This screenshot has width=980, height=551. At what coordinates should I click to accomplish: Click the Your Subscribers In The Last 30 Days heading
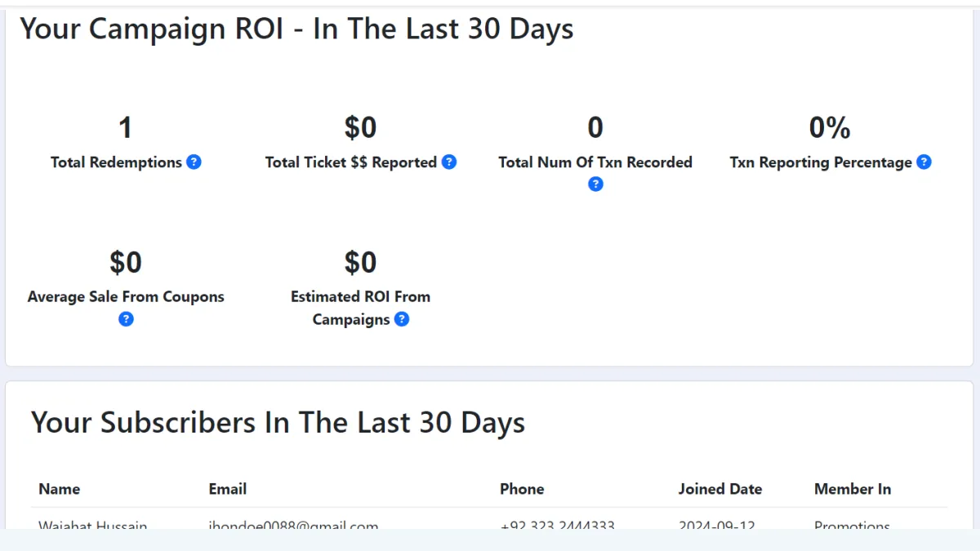click(x=278, y=423)
